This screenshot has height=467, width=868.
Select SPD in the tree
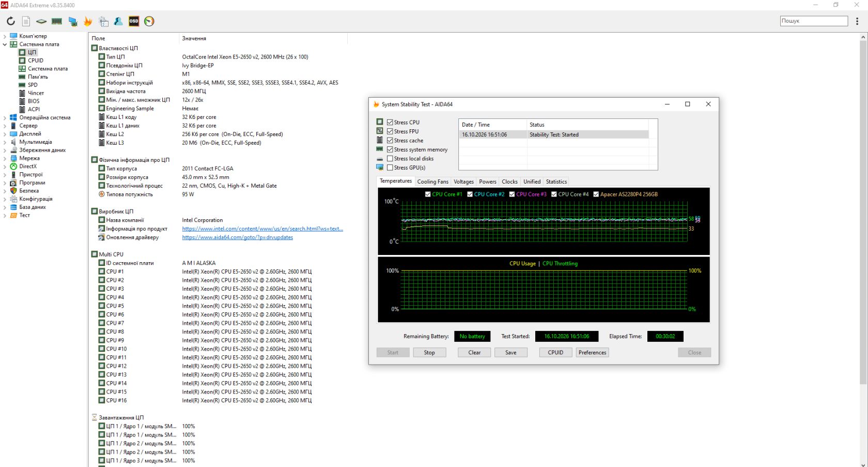(33, 85)
